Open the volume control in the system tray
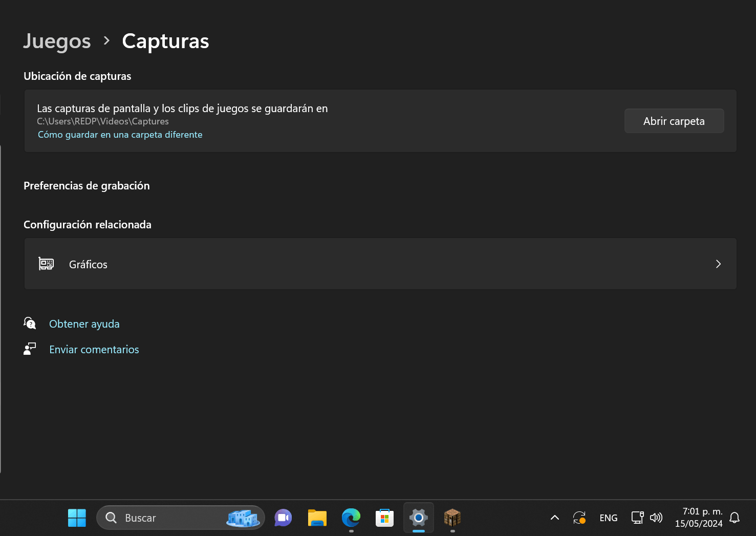Screen dimensions: 756x536 coord(657,518)
